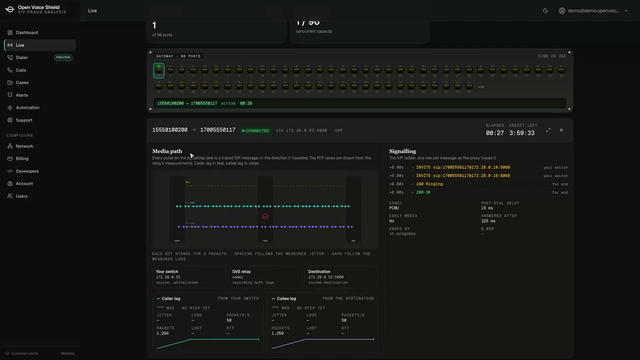Image resolution: width=640 pixels, height=360 pixels.
Task: Click the Live title in the top bar
Action: pyautogui.click(x=92, y=11)
